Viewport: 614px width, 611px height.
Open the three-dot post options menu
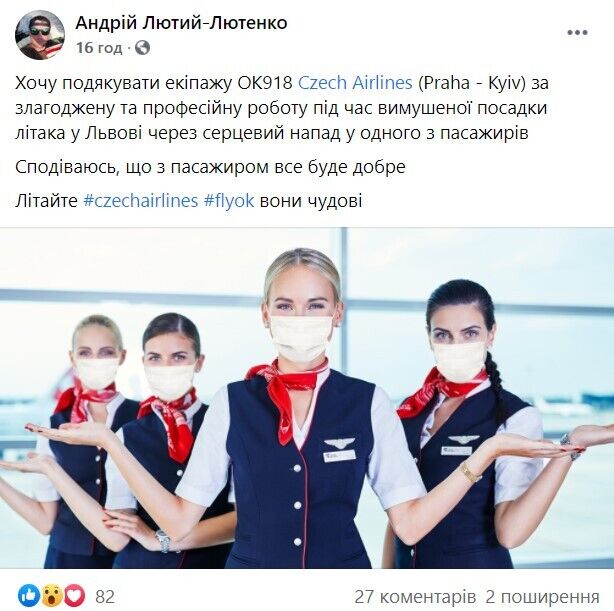[577, 33]
